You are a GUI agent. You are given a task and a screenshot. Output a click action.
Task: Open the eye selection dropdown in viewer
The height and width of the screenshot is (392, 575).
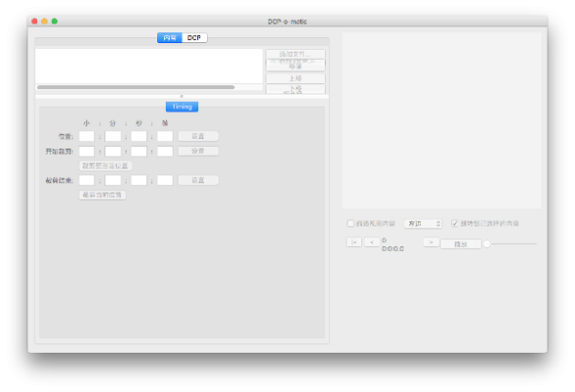tap(423, 223)
